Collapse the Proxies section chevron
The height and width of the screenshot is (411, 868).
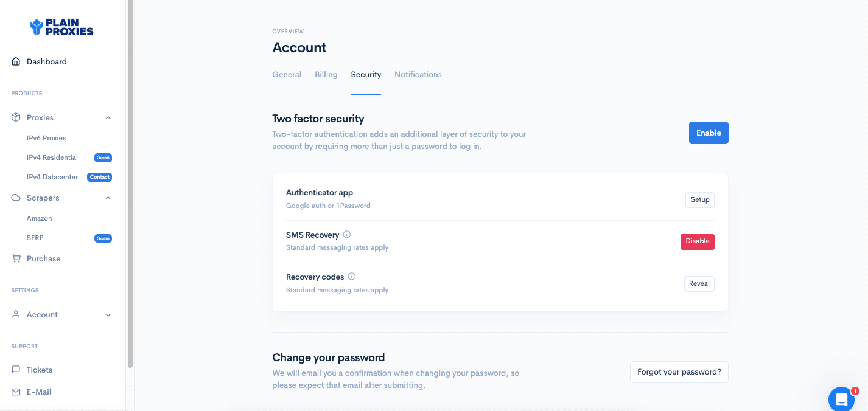pos(108,117)
